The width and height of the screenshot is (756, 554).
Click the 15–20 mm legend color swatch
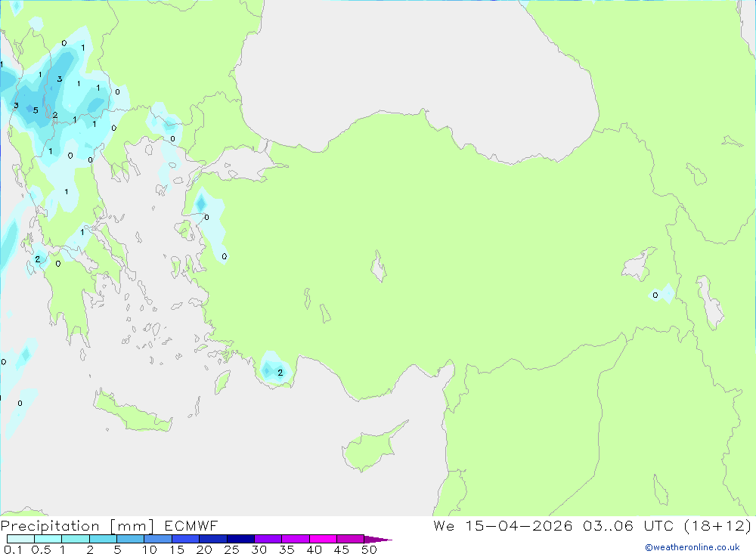point(185,539)
